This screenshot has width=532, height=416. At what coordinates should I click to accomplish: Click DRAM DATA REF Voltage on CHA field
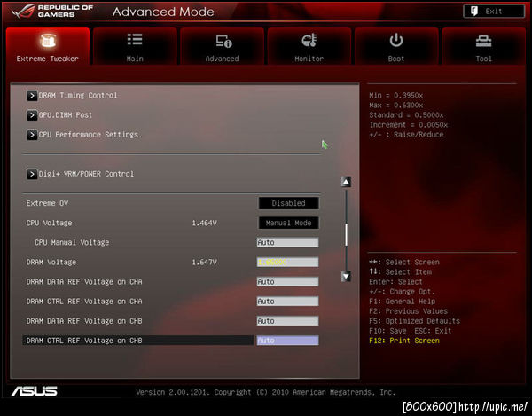[287, 282]
